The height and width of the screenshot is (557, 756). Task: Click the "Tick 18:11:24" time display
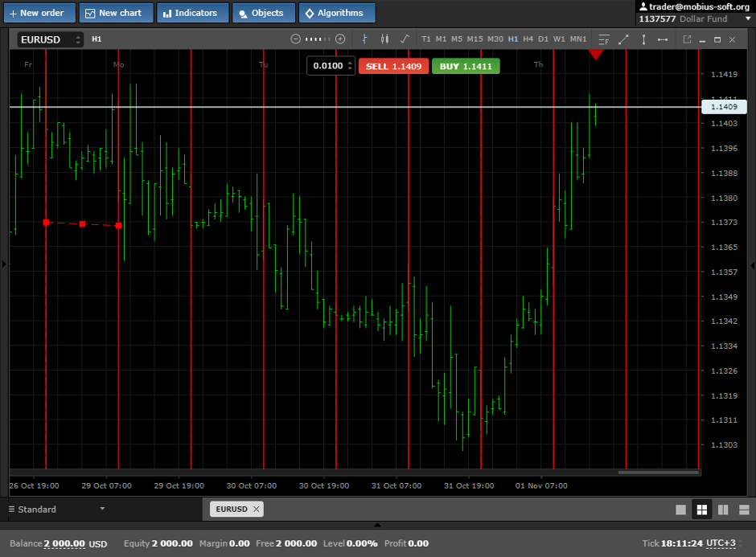[x=672, y=543]
